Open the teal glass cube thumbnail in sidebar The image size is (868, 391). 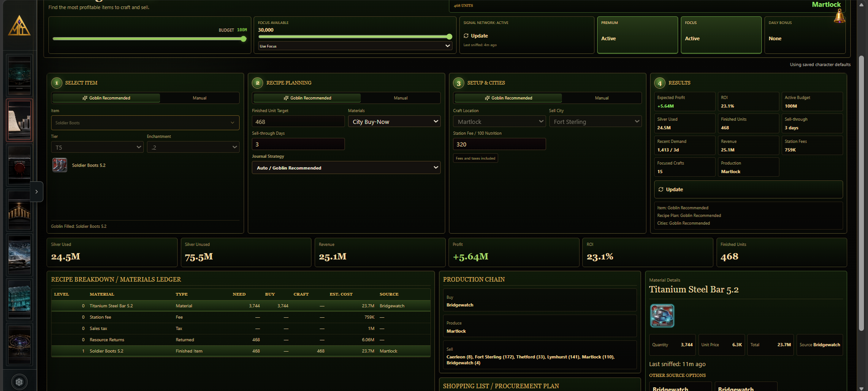click(20, 300)
